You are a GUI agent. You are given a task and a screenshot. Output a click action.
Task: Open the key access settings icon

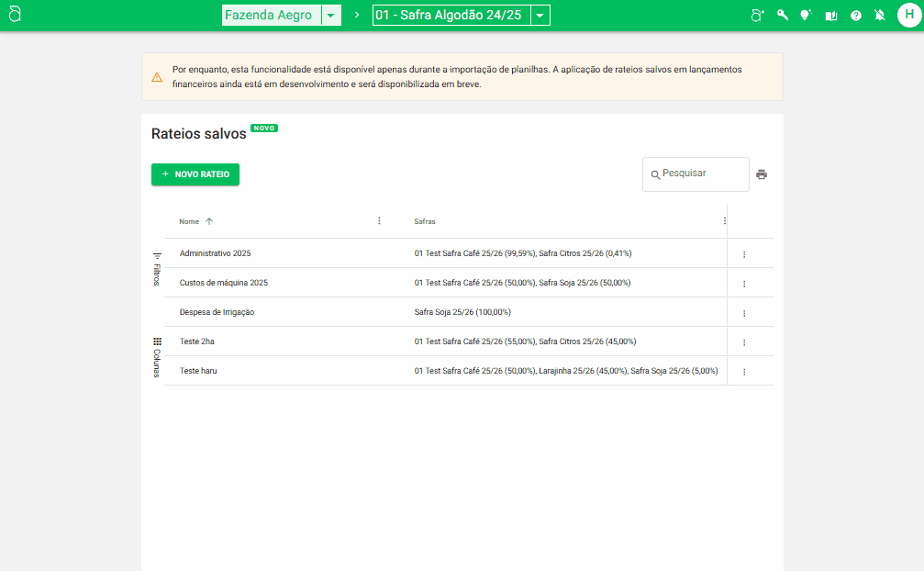782,16
